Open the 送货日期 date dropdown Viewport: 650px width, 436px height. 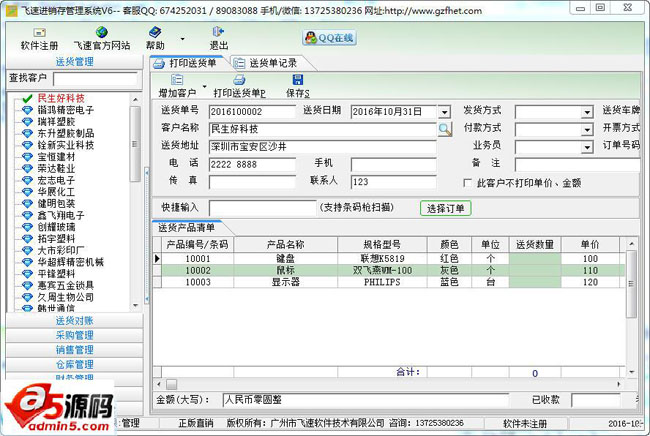click(444, 112)
